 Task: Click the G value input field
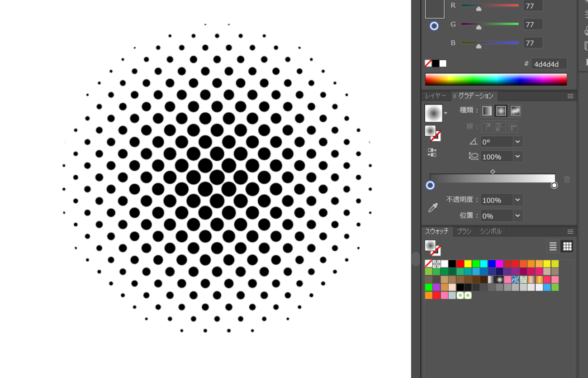point(533,24)
